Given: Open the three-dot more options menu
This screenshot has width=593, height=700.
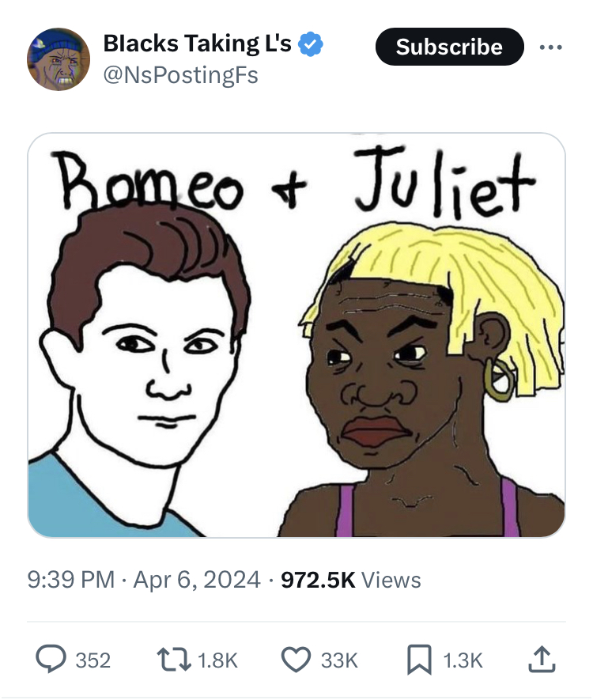Looking at the screenshot, I should click(x=553, y=47).
